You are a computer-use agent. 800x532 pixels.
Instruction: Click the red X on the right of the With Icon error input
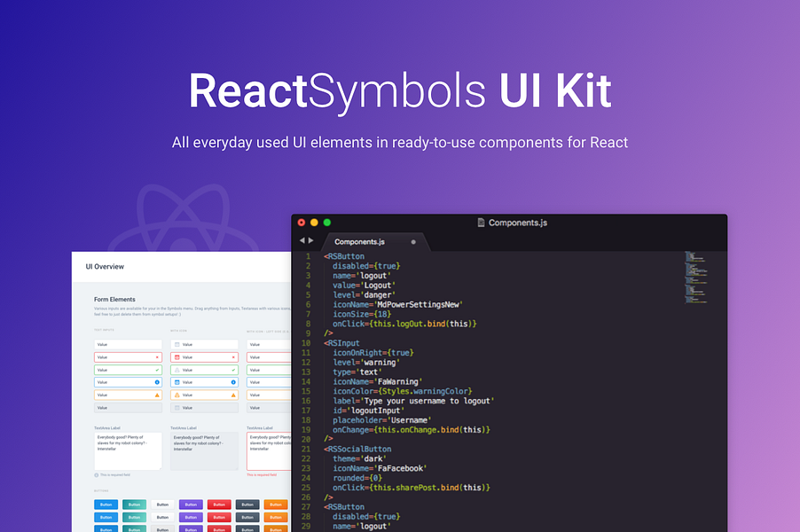point(233,357)
